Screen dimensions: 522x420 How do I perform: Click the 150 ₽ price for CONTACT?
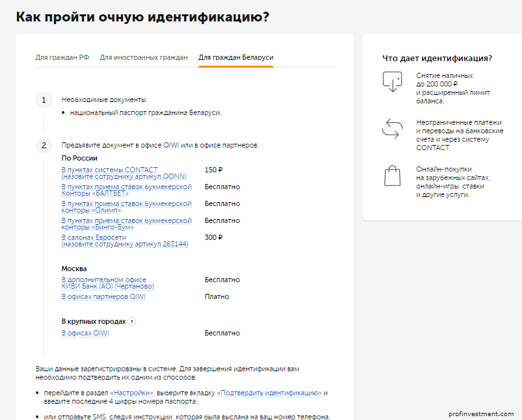click(x=213, y=170)
